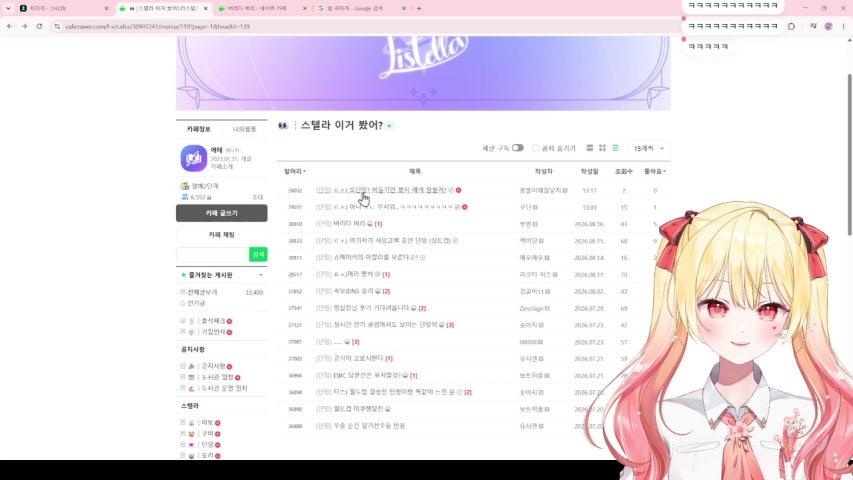Switch to album grid view icon

(602, 148)
